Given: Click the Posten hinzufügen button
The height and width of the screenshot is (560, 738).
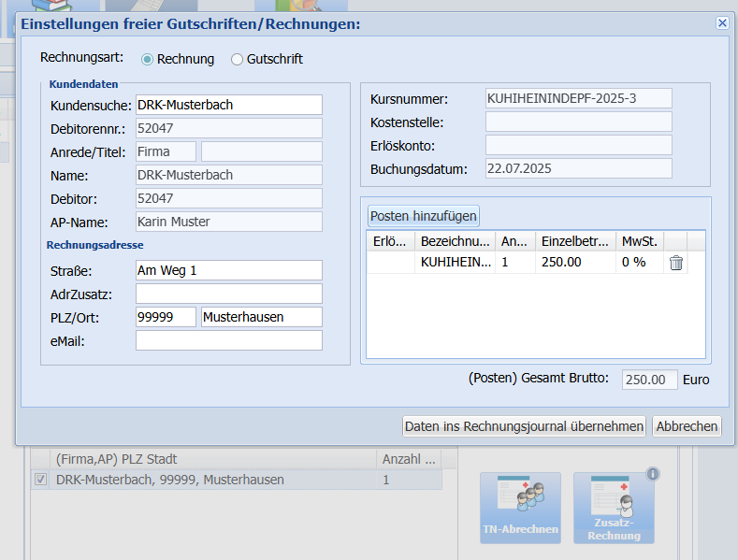Looking at the screenshot, I should [424, 216].
